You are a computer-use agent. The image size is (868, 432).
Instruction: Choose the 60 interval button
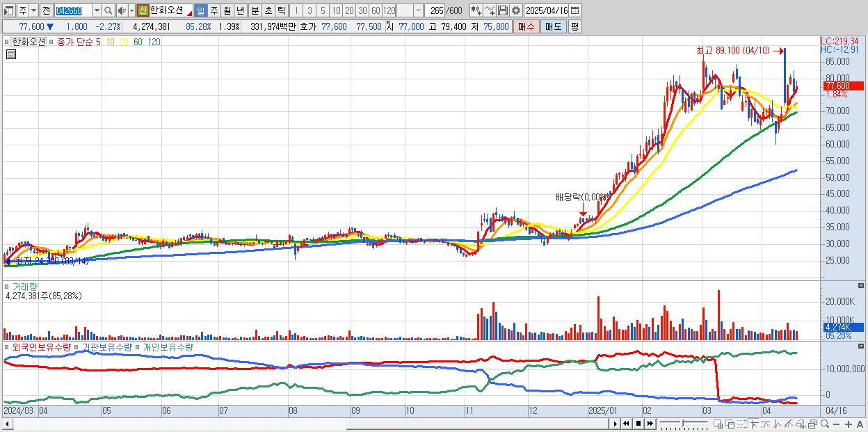point(376,10)
